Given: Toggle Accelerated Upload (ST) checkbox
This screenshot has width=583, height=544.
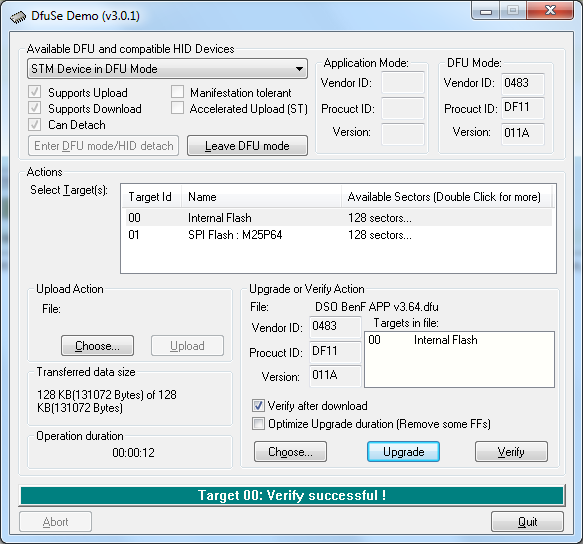Looking at the screenshot, I should [177, 108].
